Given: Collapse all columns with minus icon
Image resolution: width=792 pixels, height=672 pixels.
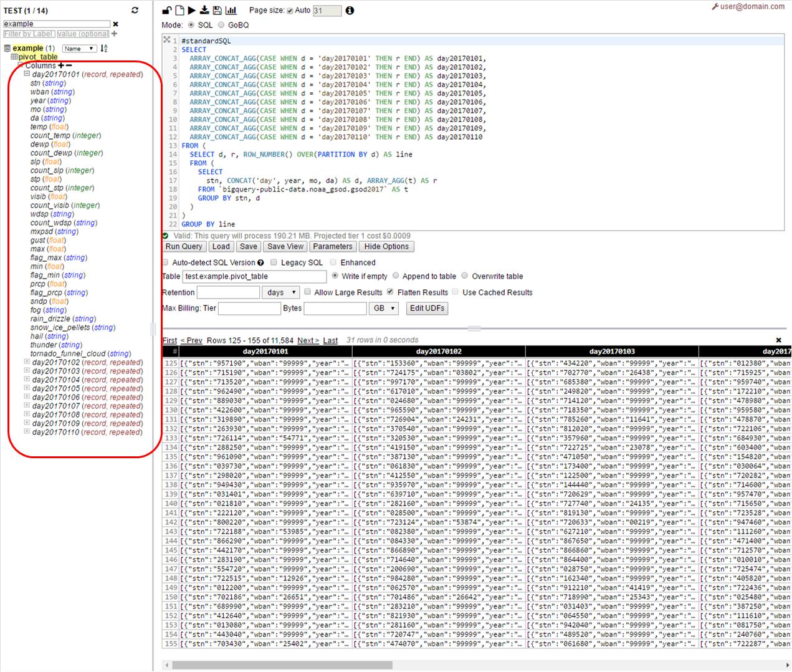Looking at the screenshot, I should pyautogui.click(x=69, y=65).
